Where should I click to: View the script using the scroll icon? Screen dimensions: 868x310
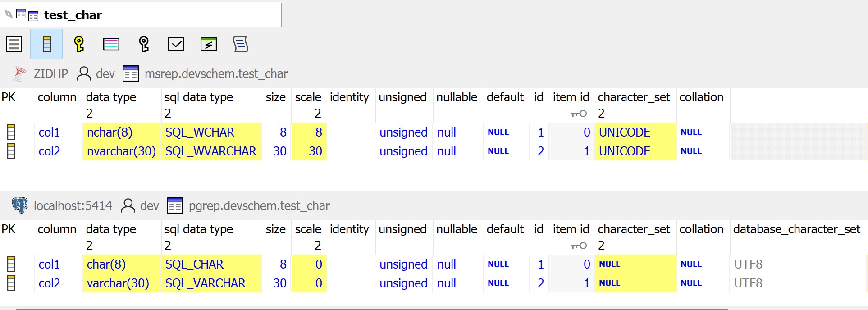pos(241,44)
